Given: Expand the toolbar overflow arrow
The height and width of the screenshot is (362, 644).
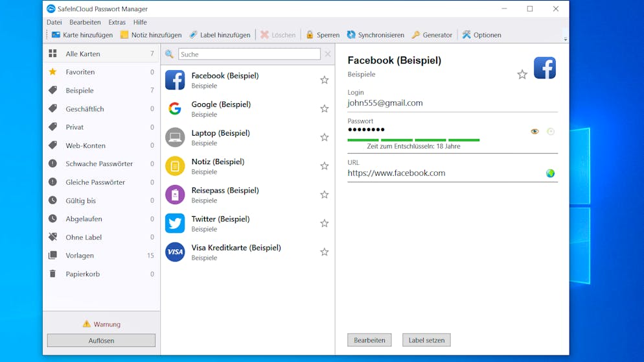Looking at the screenshot, I should click(565, 40).
